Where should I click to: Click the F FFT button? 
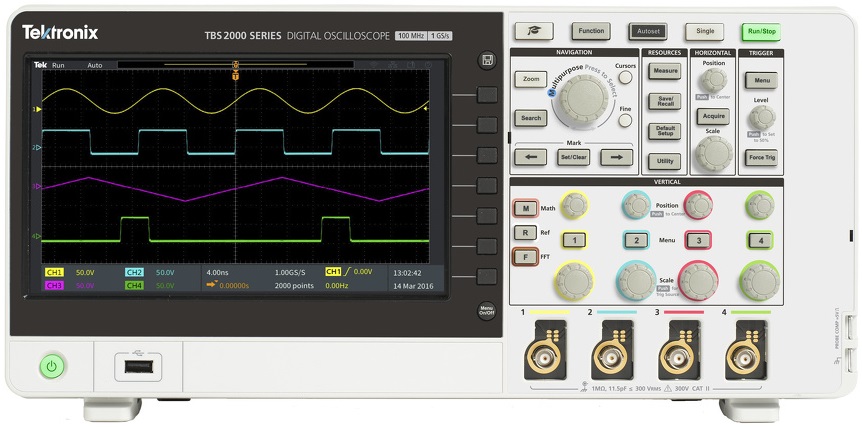525,257
